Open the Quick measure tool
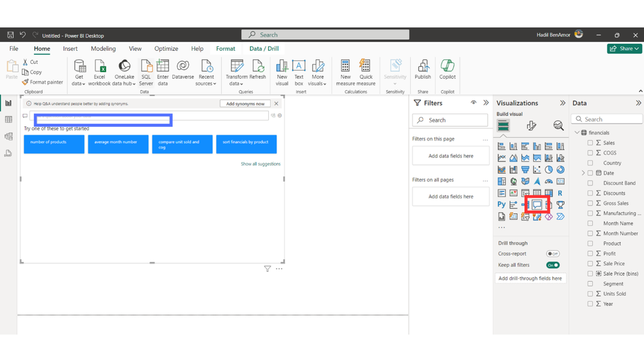Image resolution: width=644 pixels, height=362 pixels. (366, 73)
